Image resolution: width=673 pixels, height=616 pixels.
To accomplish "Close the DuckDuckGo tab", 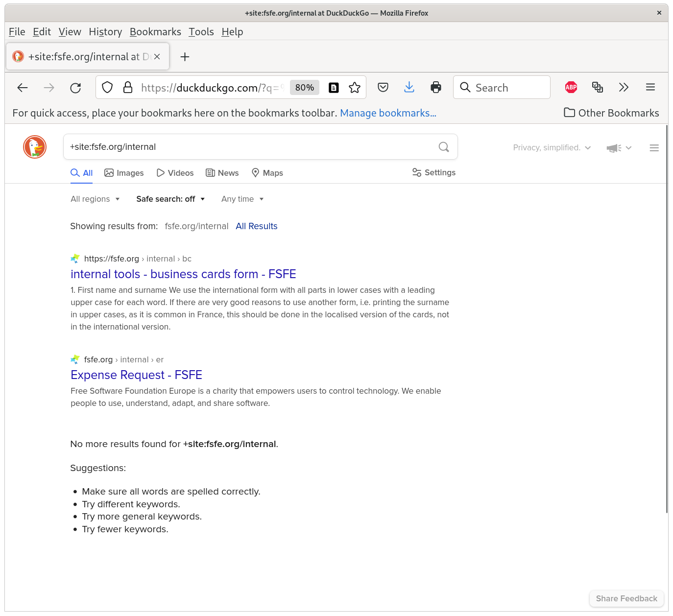I will 157,57.
